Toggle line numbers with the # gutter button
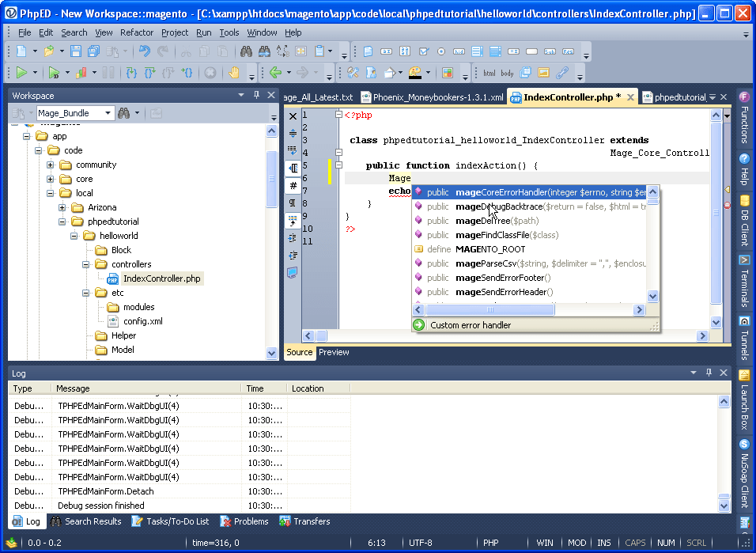 click(293, 186)
